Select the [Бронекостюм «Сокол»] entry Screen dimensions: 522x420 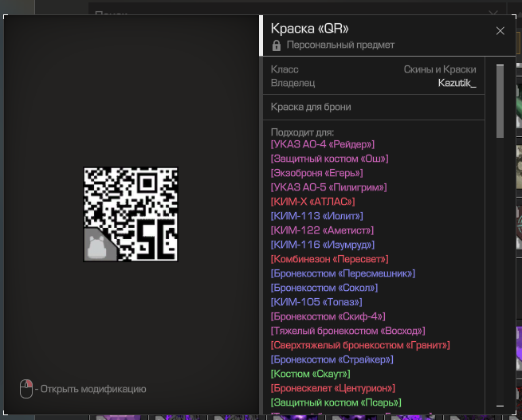pyautogui.click(x=324, y=288)
